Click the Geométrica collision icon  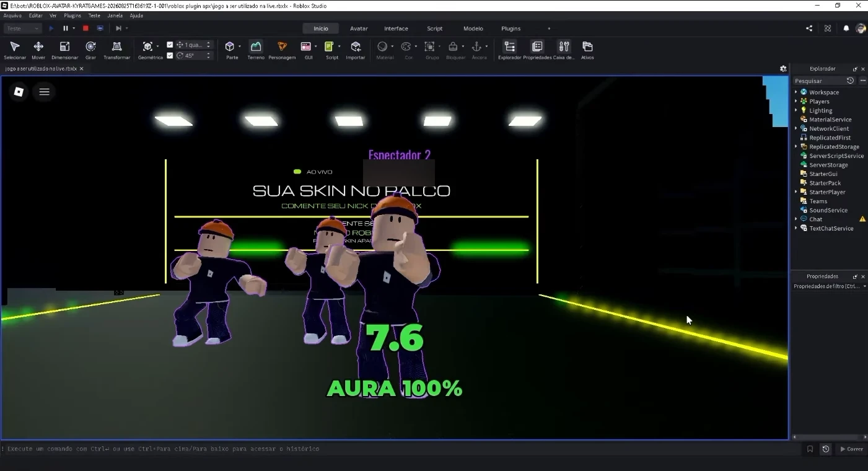point(147,46)
